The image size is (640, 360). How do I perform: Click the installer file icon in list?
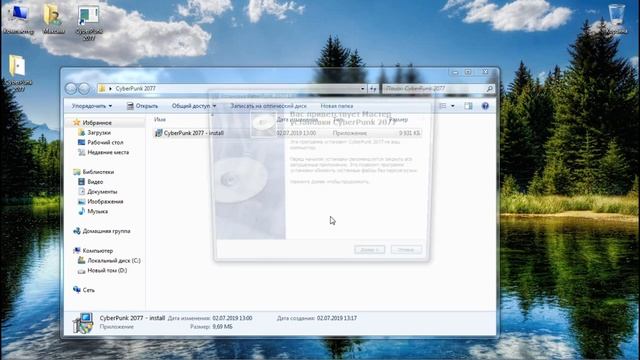[x=159, y=133]
